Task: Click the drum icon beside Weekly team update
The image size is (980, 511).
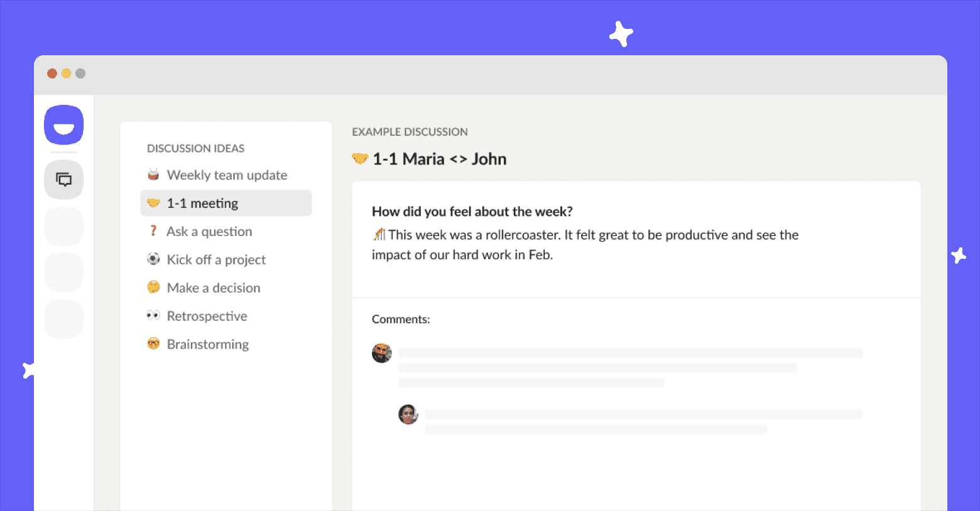Action: (x=153, y=174)
